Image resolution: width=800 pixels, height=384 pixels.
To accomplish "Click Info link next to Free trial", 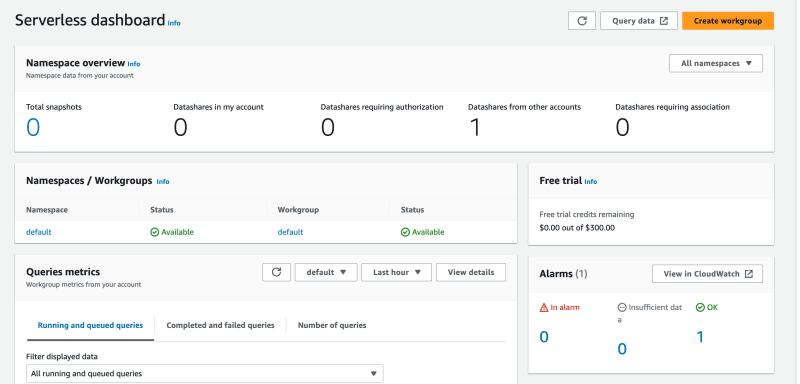I will point(590,182).
